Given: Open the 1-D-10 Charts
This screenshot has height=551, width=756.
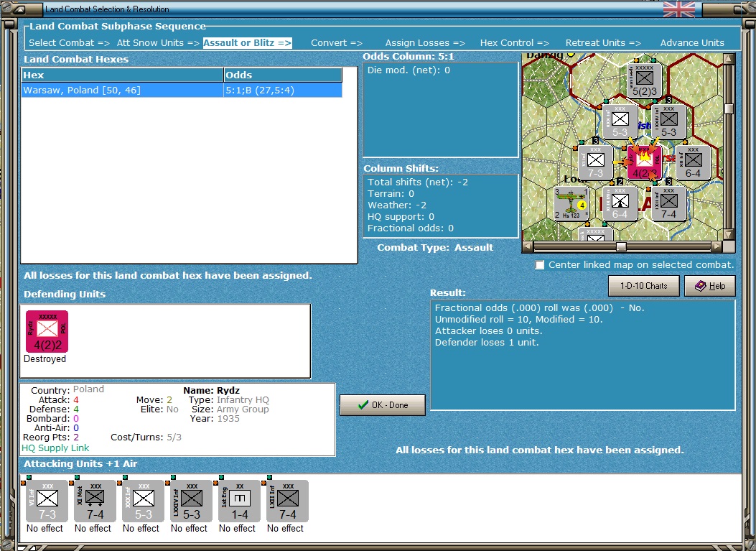Looking at the screenshot, I should pos(644,286).
